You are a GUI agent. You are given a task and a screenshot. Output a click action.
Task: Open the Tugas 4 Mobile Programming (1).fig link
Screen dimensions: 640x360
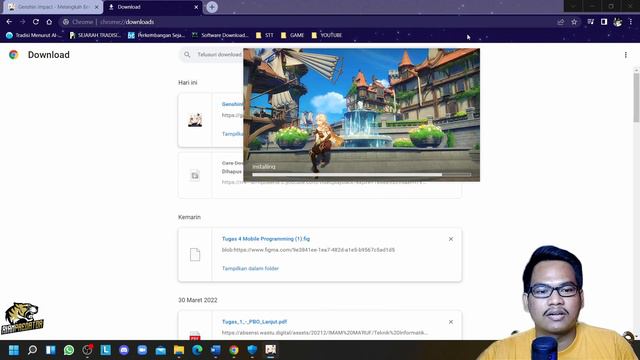[266, 239]
